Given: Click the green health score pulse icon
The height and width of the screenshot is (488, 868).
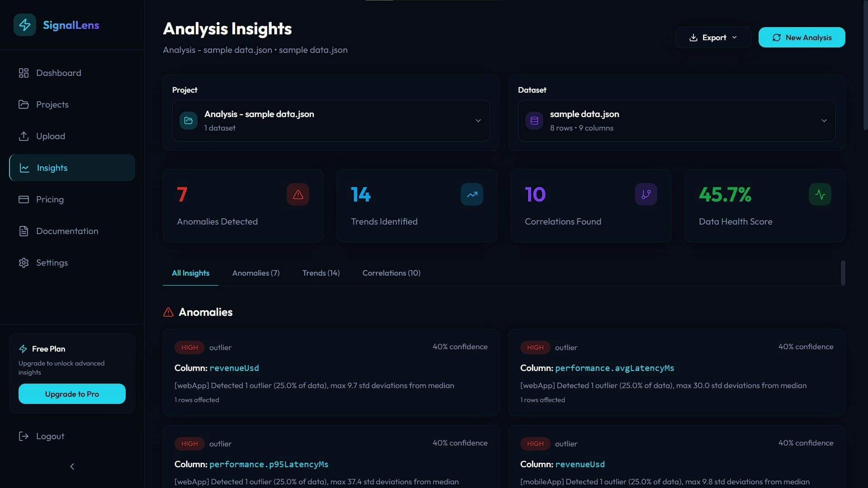Looking at the screenshot, I should pyautogui.click(x=820, y=194).
